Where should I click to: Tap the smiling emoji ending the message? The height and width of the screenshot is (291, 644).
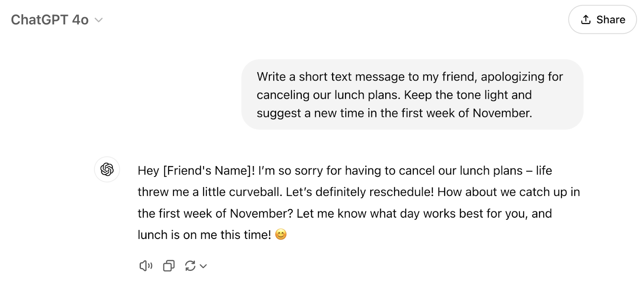click(x=281, y=235)
